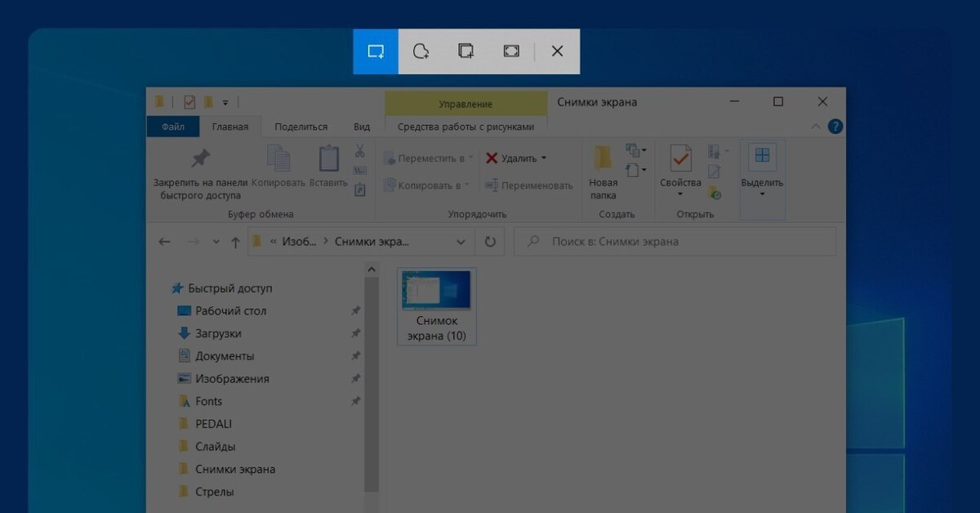
Task: Unpin Рабочий стол with its pin icon
Action: 355,311
